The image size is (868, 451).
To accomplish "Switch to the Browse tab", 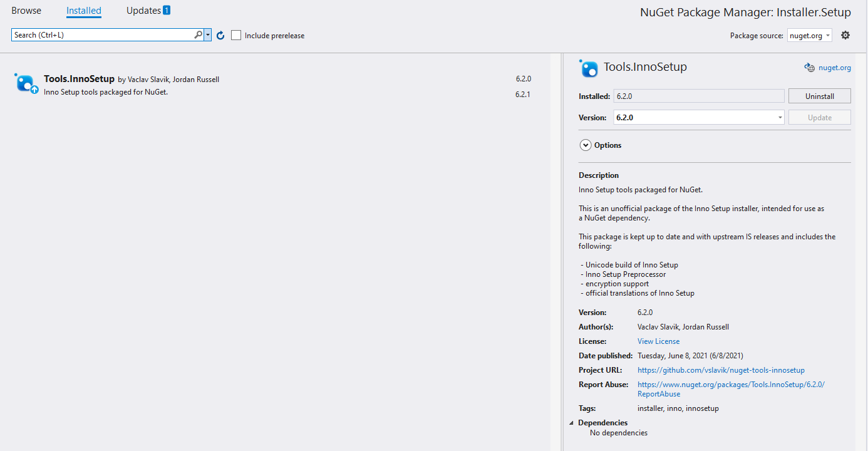I will [x=26, y=10].
